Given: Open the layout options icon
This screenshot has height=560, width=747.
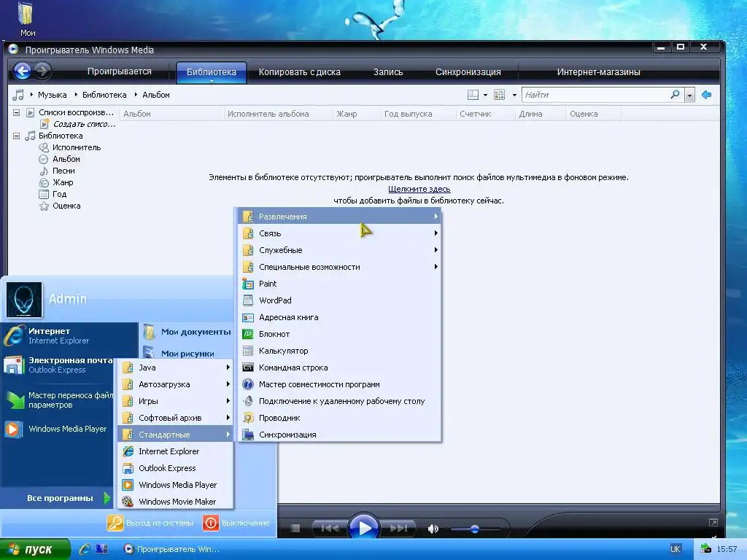Looking at the screenshot, I should pyautogui.click(x=473, y=95).
